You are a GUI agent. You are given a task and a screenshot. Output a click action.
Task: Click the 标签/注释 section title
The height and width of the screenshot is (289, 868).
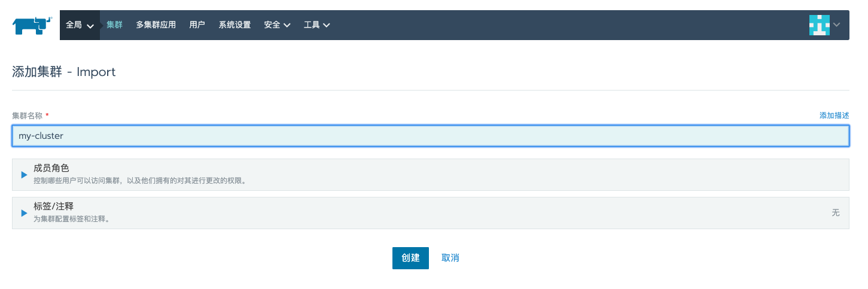(x=53, y=206)
